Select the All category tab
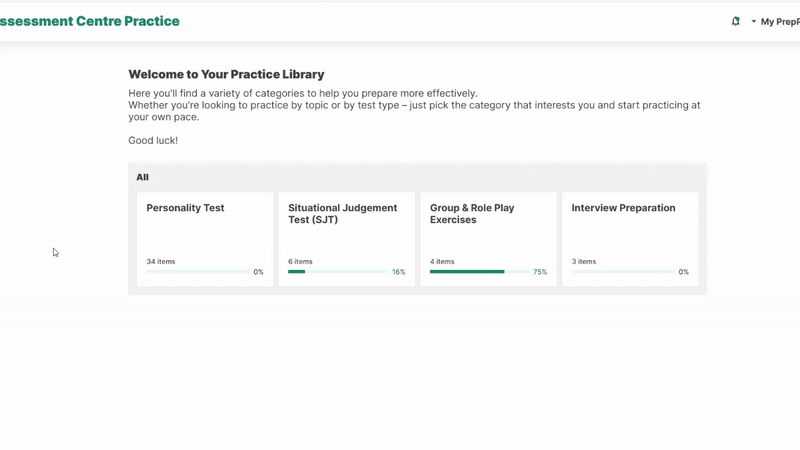The image size is (800, 450). coord(142,177)
